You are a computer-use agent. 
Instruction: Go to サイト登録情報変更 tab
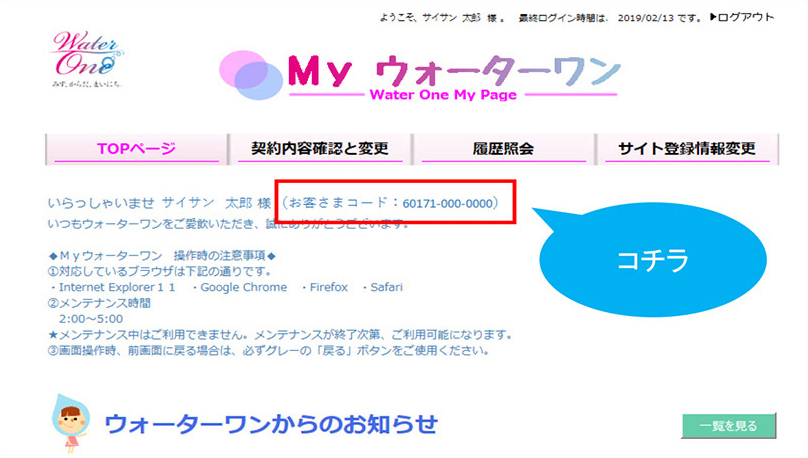tap(688, 149)
